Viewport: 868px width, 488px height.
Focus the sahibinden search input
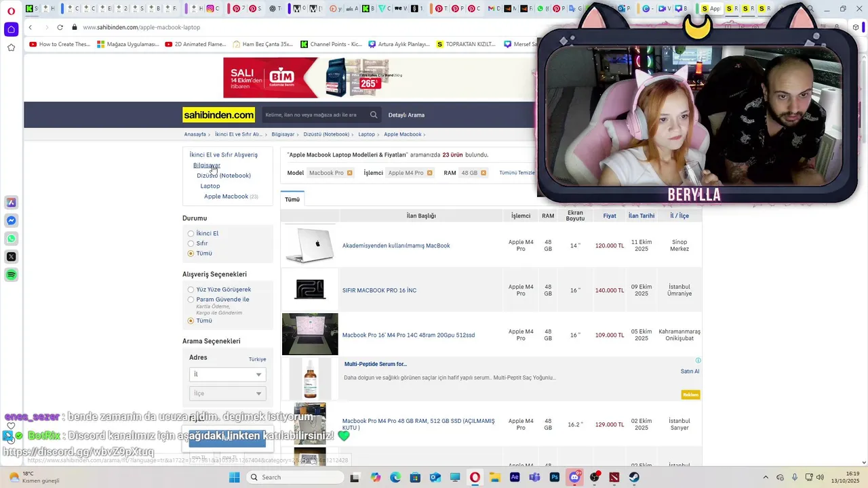tap(315, 115)
